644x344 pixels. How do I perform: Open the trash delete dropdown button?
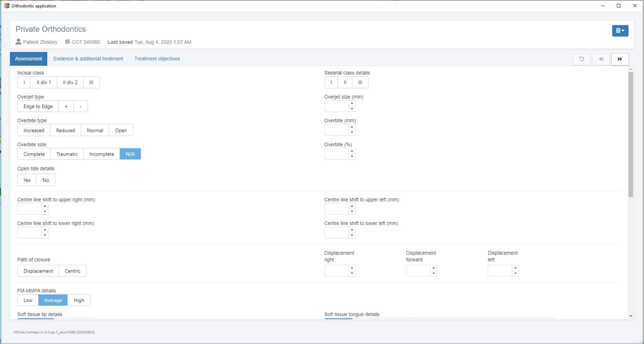(620, 31)
